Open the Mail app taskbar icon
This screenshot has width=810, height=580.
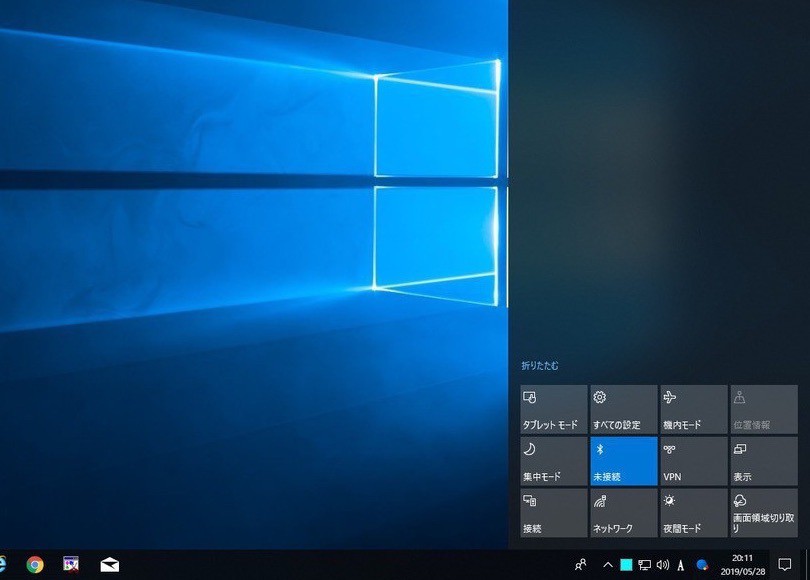[x=110, y=565]
